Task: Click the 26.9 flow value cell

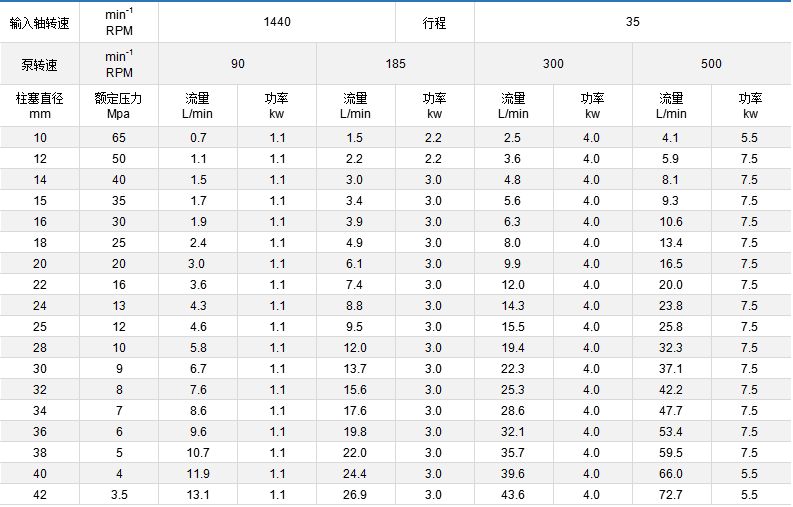Action: 355,495
